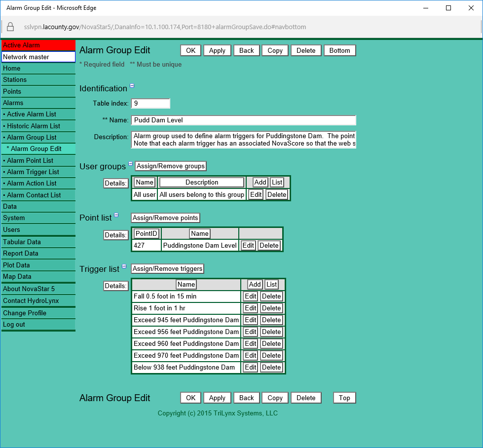The image size is (483, 448).
Task: Apply changes to the alarm group
Action: pos(217,50)
